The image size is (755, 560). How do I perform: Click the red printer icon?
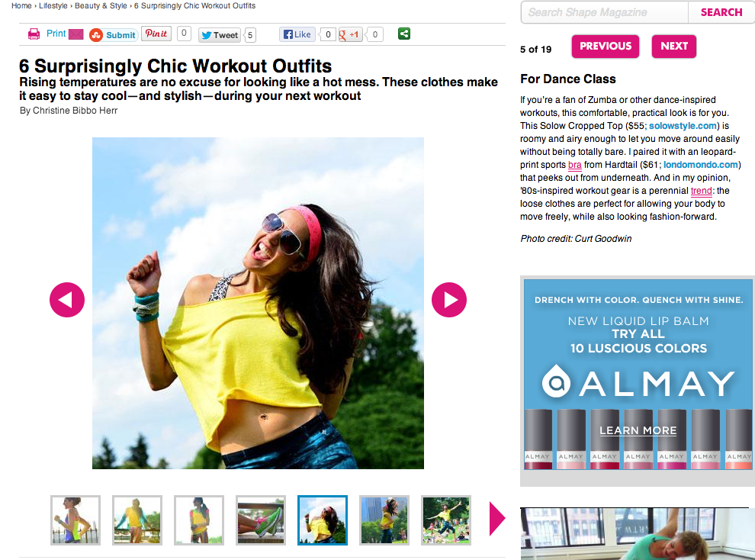click(x=34, y=34)
